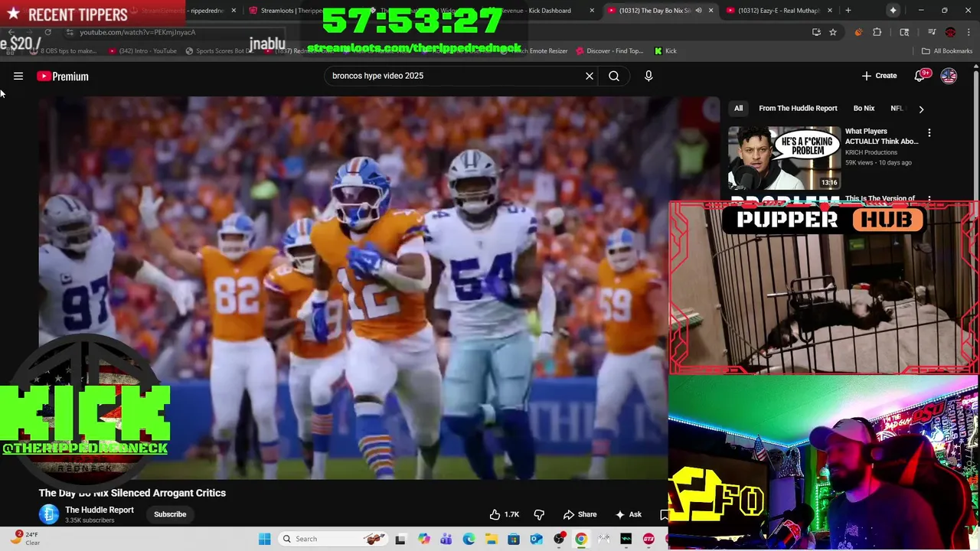The width and height of the screenshot is (980, 551).
Task: Show more filter chips with right chevron
Action: pos(921,109)
